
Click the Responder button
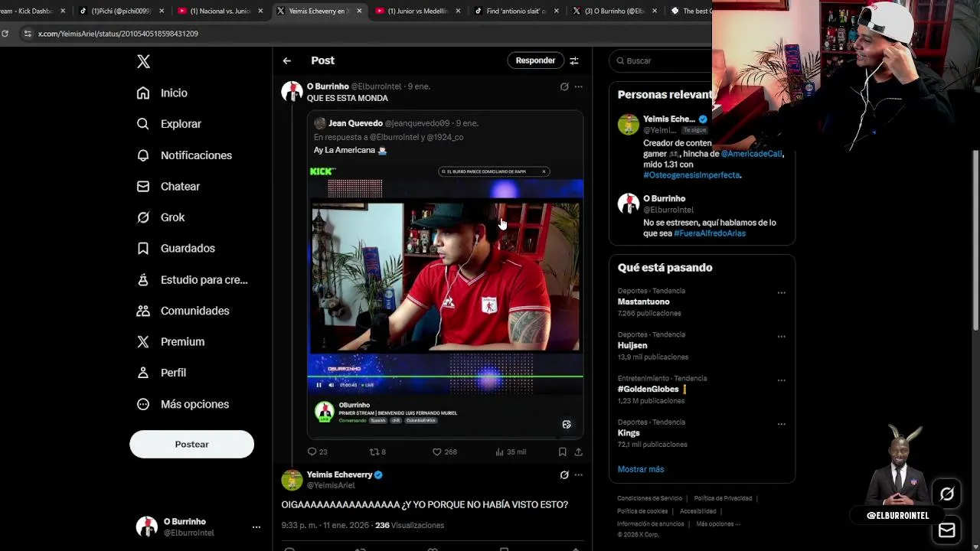(x=535, y=60)
